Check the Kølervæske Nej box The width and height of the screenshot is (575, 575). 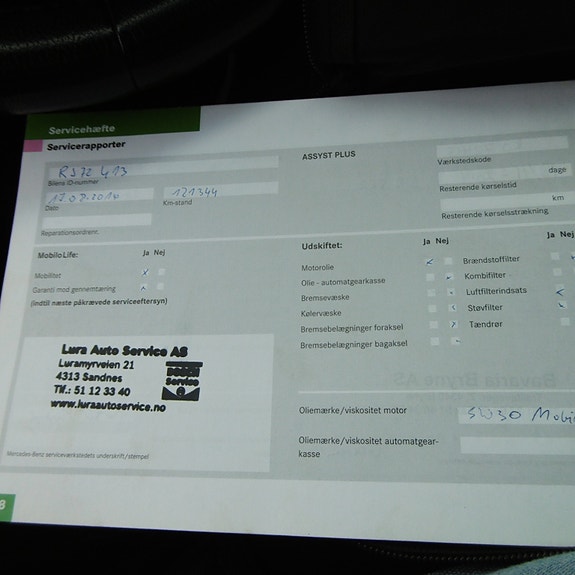point(453,308)
